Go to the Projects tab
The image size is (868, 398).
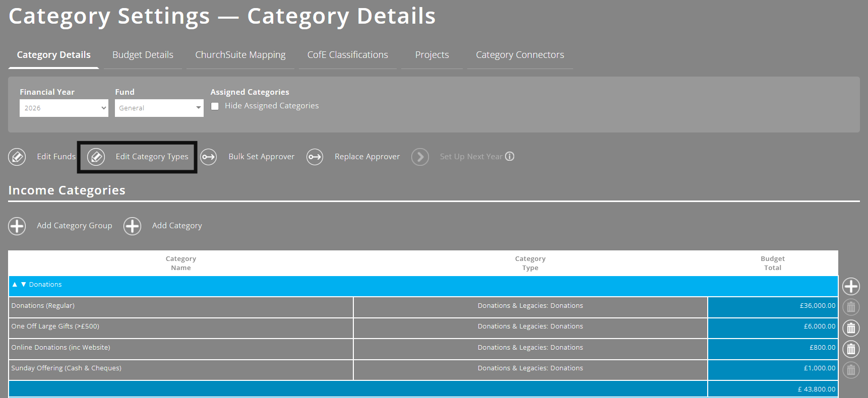click(432, 55)
